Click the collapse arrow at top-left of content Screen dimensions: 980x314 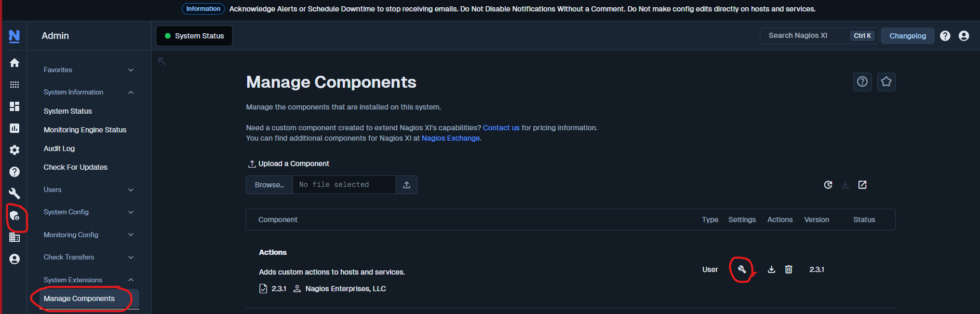point(162,61)
